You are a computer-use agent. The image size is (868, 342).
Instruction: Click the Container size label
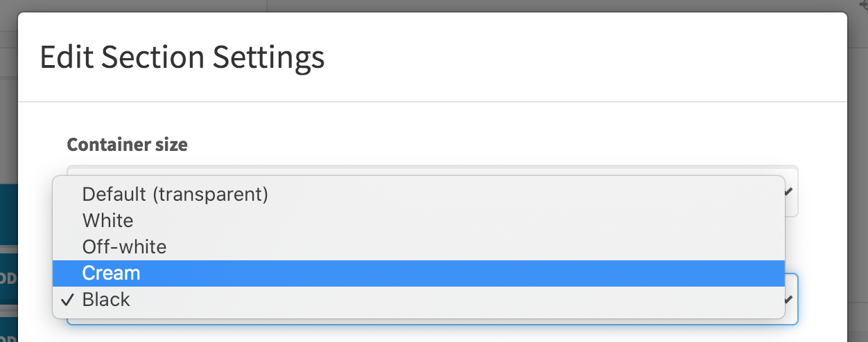click(x=127, y=145)
